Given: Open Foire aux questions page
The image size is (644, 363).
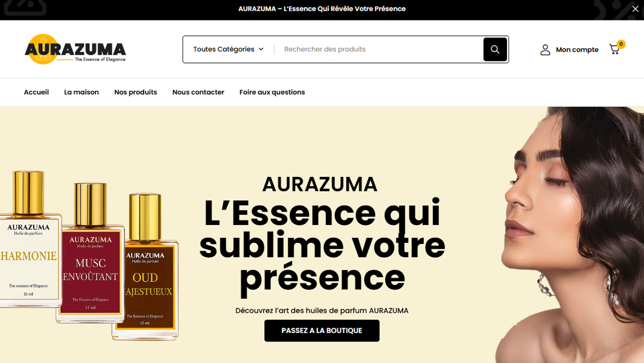Looking at the screenshot, I should tap(272, 92).
